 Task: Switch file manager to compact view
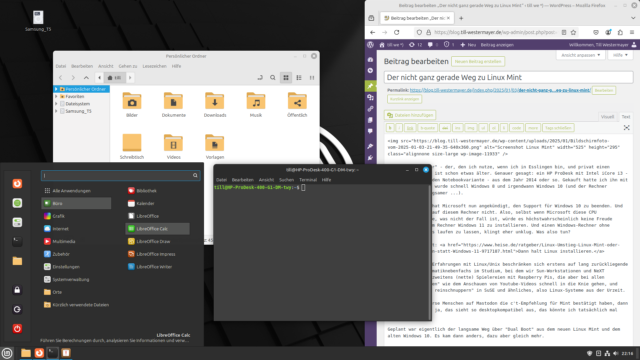(x=312, y=78)
